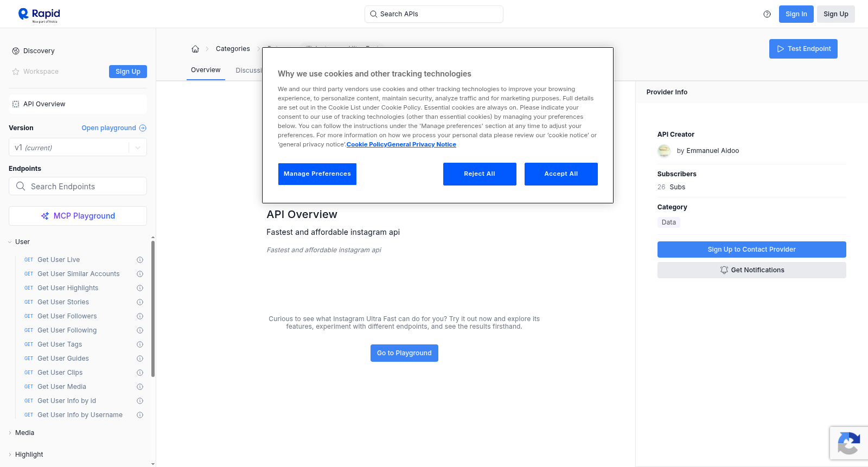Image resolution: width=868 pixels, height=467 pixels.
Task: Click Test Endpoint button
Action: tap(803, 49)
